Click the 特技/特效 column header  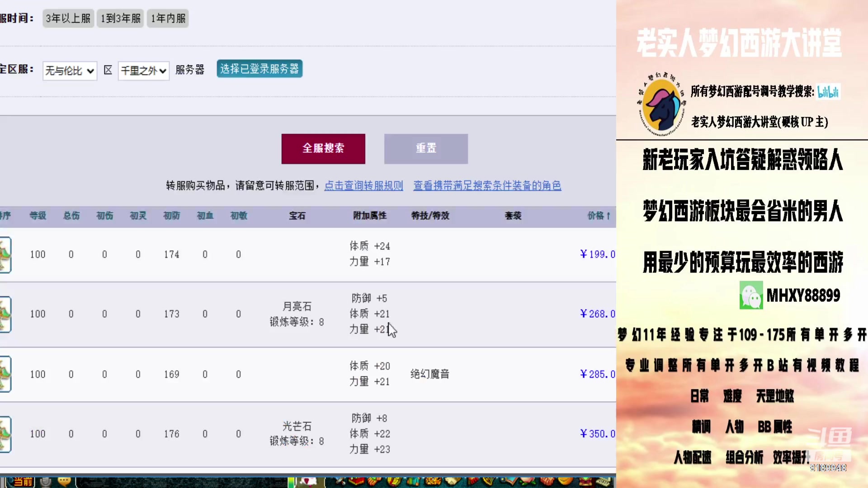click(x=430, y=216)
